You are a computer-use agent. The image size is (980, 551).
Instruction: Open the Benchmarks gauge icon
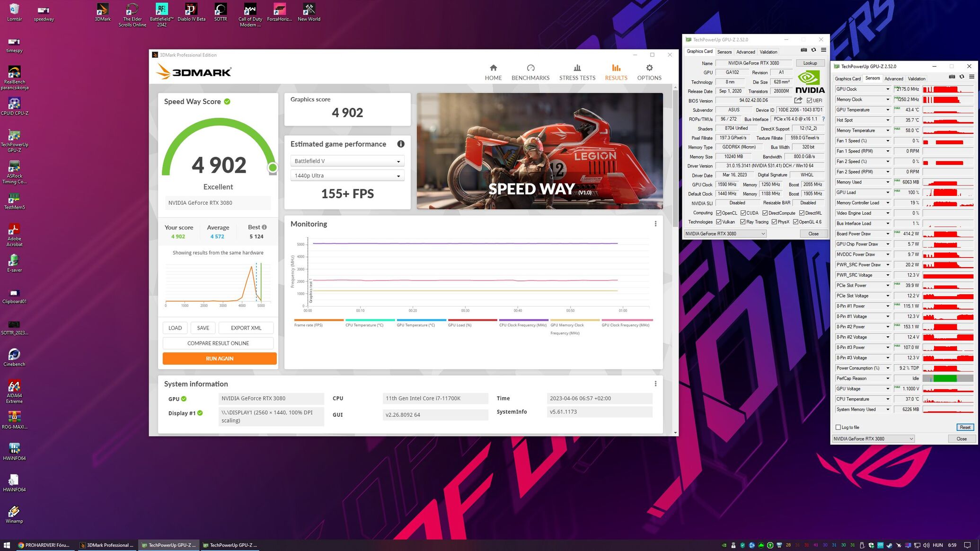[530, 68]
